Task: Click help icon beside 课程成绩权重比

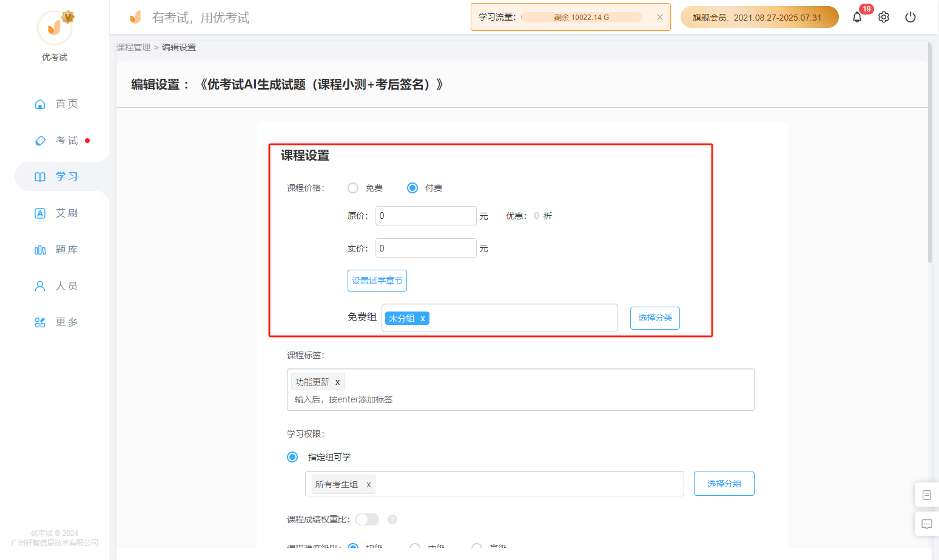Action: [x=392, y=519]
